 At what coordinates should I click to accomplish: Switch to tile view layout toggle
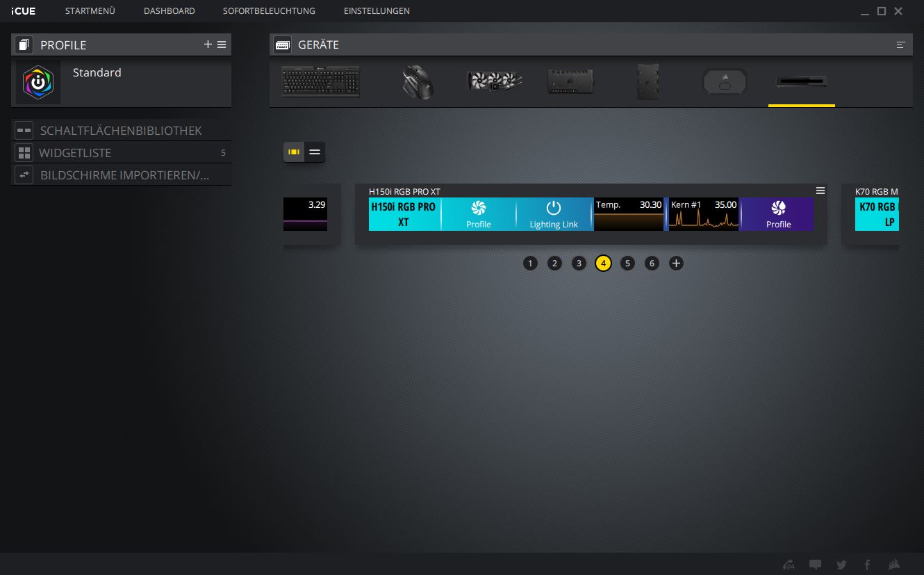click(x=294, y=152)
